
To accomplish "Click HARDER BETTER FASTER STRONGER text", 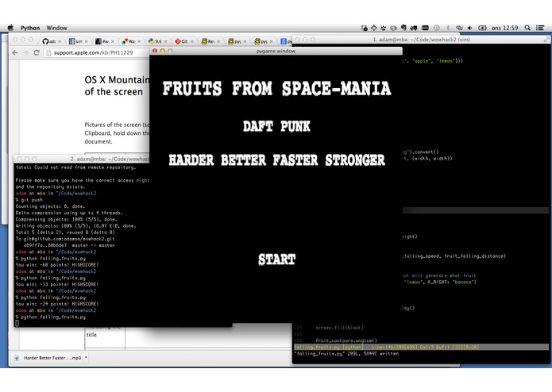I will click(276, 160).
